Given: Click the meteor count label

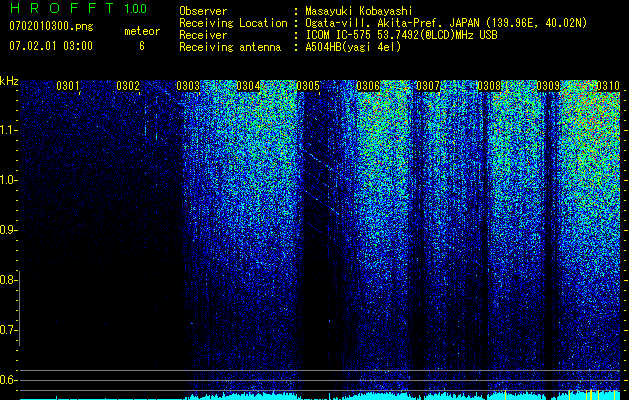Looking at the screenshot, I should point(142,31).
